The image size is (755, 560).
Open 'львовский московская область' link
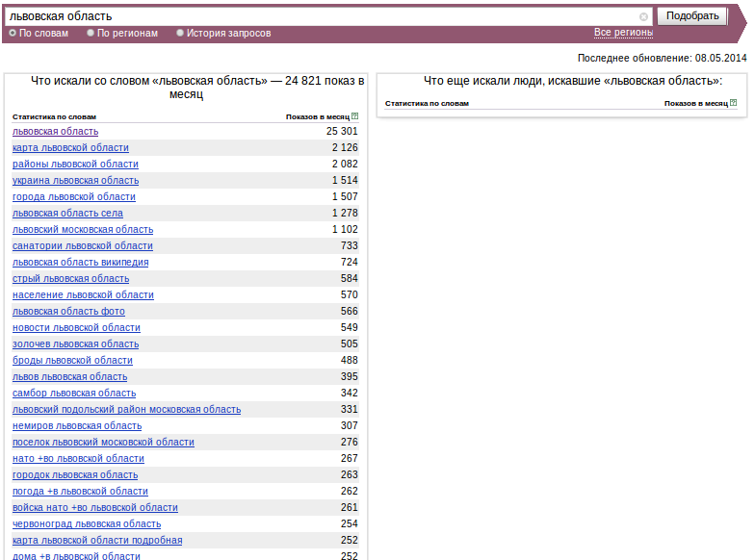(83, 229)
